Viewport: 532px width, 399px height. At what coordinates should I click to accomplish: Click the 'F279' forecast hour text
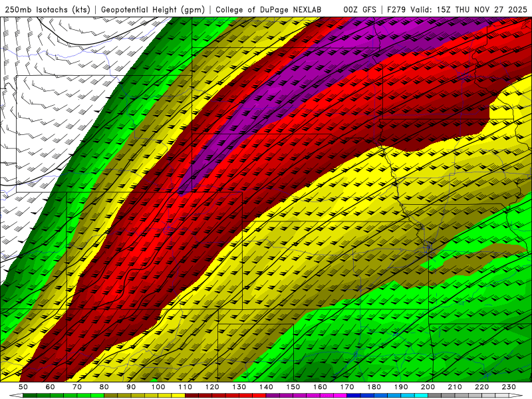[x=396, y=9]
